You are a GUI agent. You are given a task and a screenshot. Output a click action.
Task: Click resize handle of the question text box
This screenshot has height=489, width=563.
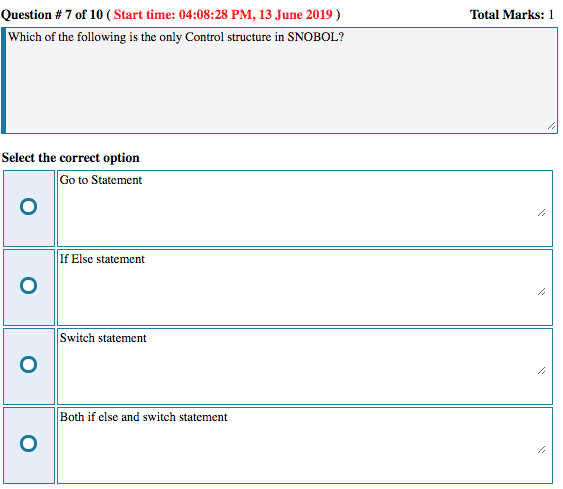[x=552, y=126]
